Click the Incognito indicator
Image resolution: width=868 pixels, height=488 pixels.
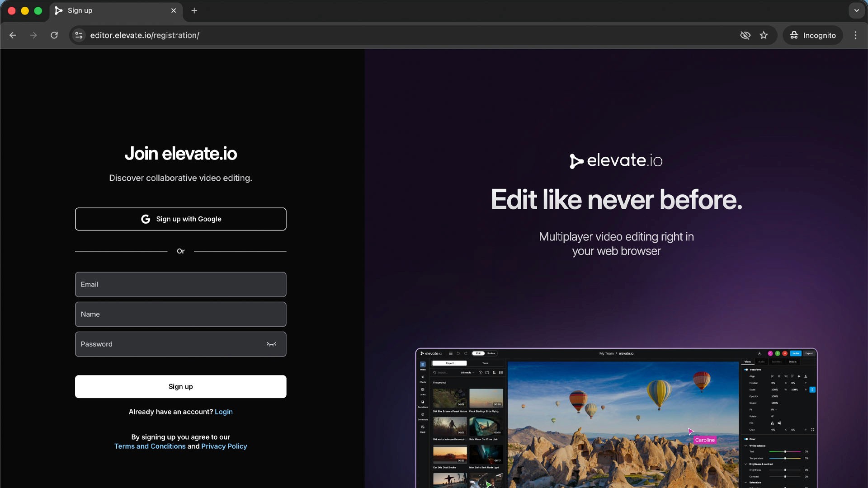coord(812,35)
